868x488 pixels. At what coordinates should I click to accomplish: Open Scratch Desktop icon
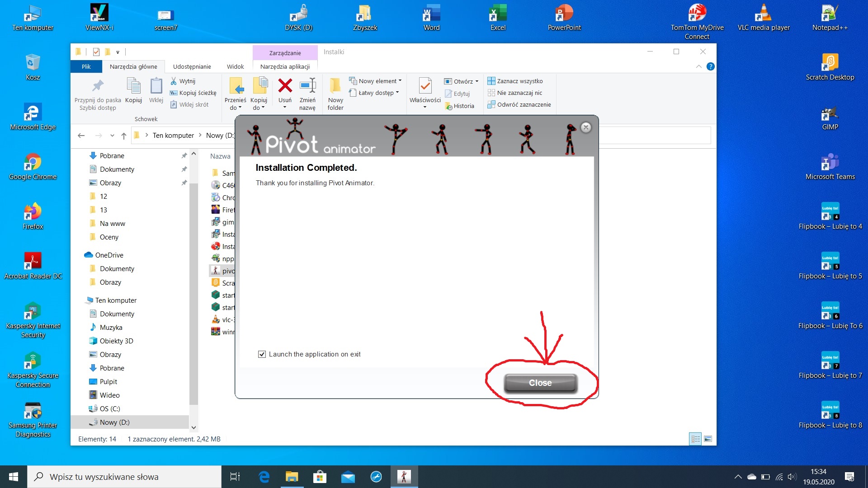[830, 67]
